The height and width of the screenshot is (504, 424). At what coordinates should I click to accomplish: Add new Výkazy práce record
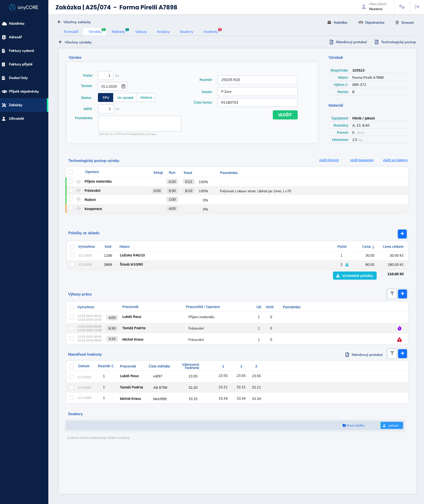click(403, 294)
